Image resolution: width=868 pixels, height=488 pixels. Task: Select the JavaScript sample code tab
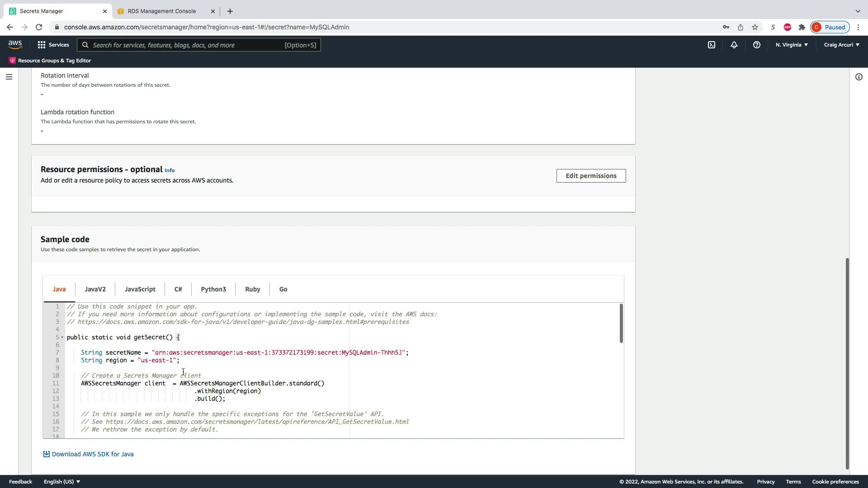tap(140, 289)
